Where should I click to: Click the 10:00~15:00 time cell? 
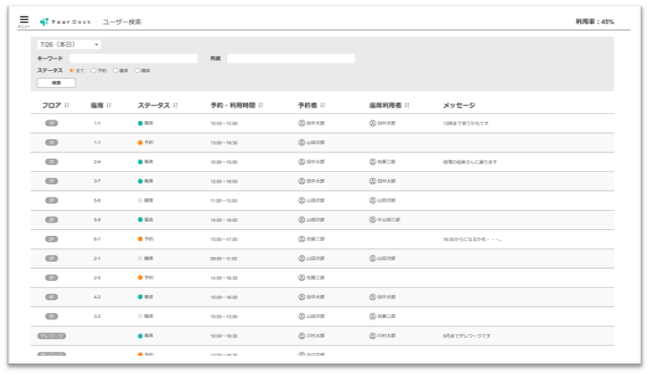pos(224,162)
